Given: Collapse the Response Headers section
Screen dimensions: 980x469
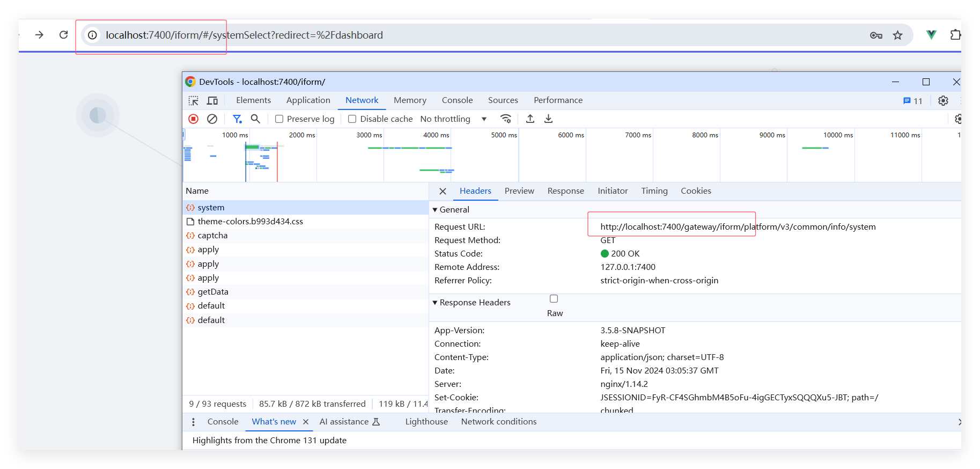Looking at the screenshot, I should [435, 303].
